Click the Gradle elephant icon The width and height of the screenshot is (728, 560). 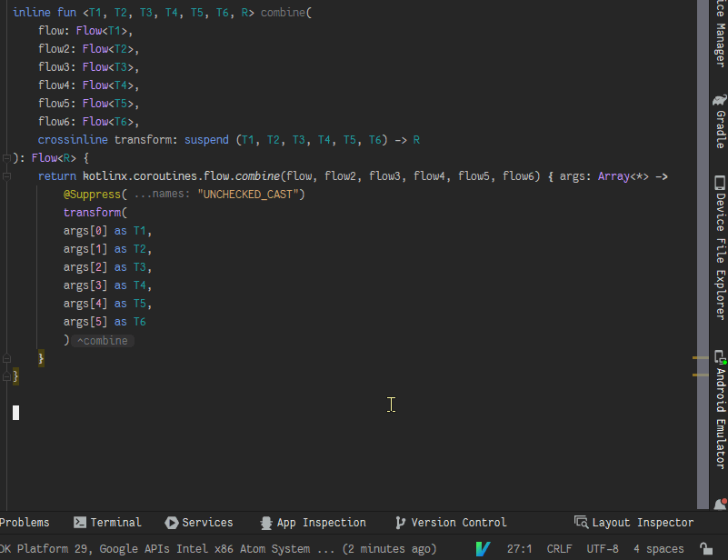(x=720, y=100)
